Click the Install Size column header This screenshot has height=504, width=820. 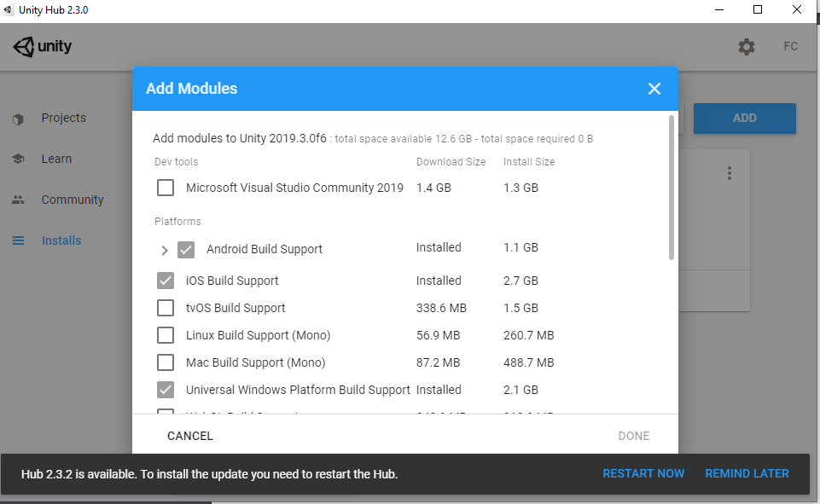point(529,162)
